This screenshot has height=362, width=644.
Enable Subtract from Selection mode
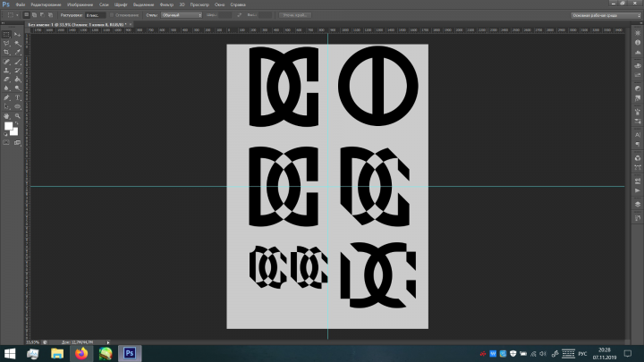click(x=42, y=15)
